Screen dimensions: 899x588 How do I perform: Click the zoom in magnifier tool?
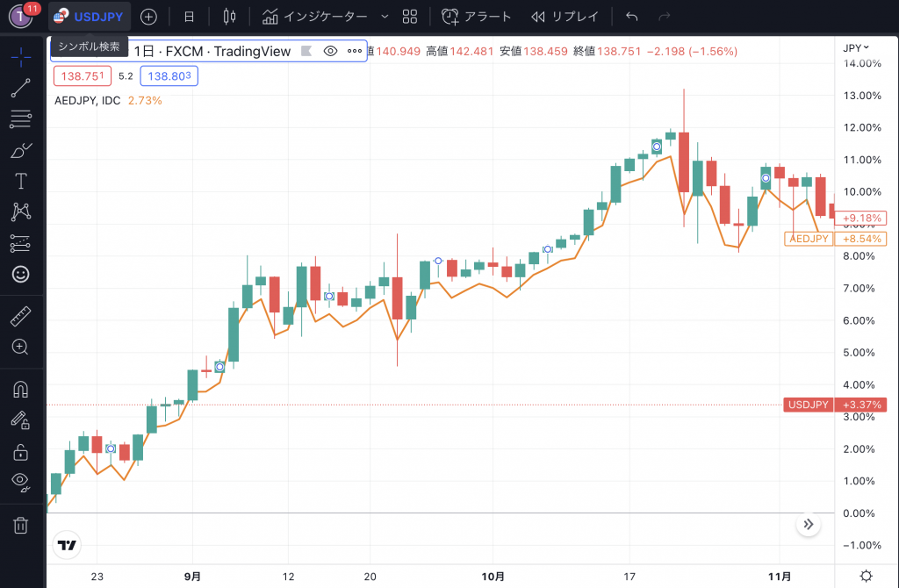21,347
